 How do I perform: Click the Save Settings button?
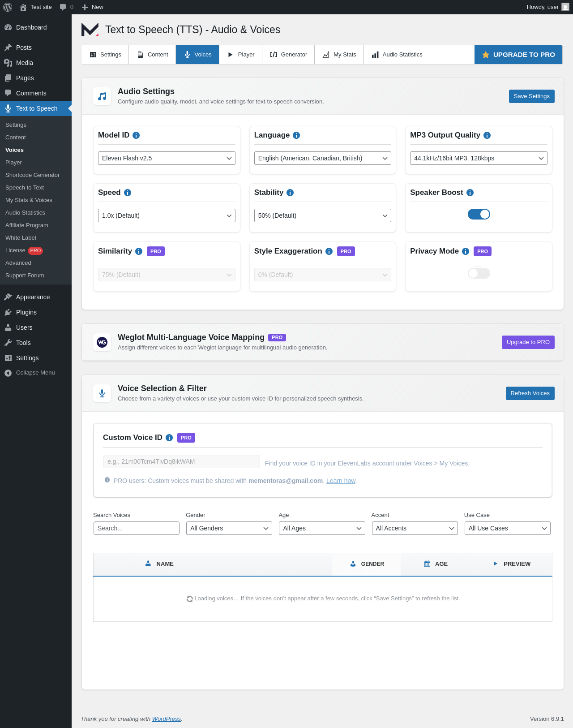point(532,96)
